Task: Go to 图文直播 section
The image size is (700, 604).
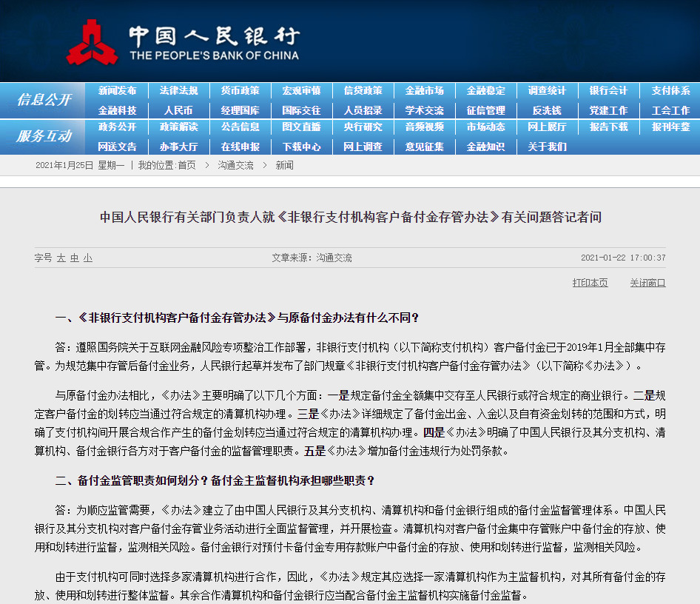Action: coord(301,127)
